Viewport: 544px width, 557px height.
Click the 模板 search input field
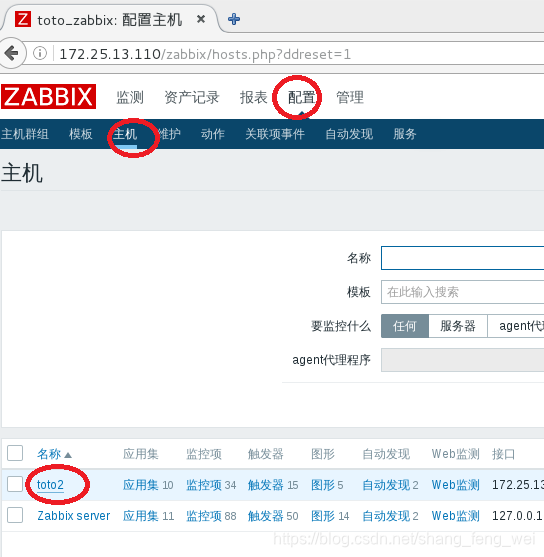pos(462,292)
